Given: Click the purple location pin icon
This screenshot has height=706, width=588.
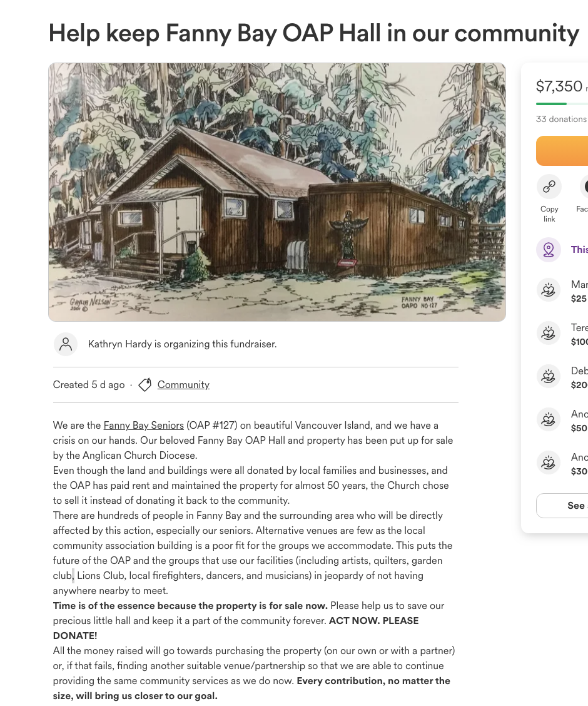Looking at the screenshot, I should pos(549,250).
